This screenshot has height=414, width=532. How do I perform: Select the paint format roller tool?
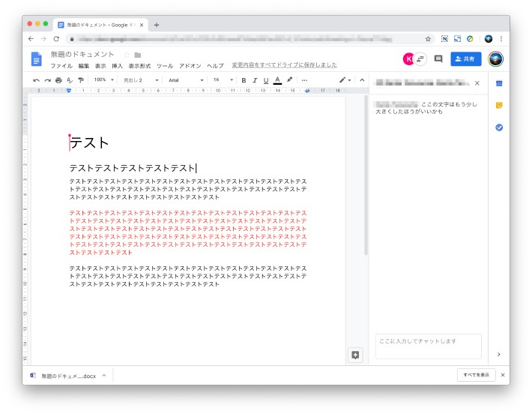tap(81, 80)
